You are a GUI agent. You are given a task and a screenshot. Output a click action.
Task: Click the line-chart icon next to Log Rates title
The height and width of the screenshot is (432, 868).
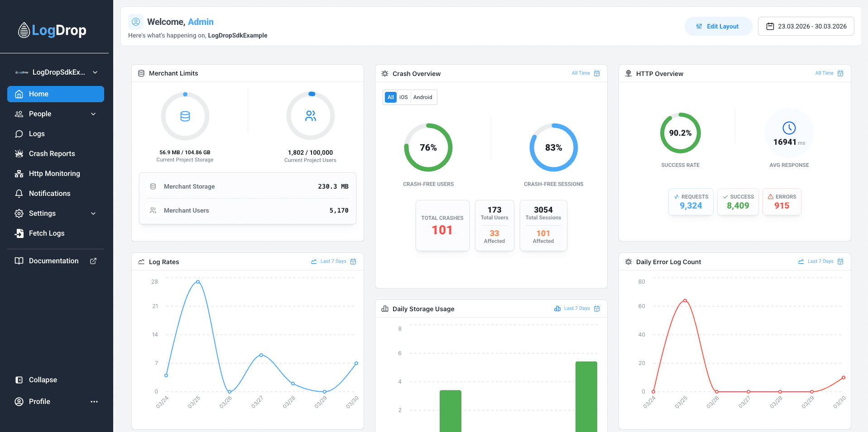tap(141, 261)
